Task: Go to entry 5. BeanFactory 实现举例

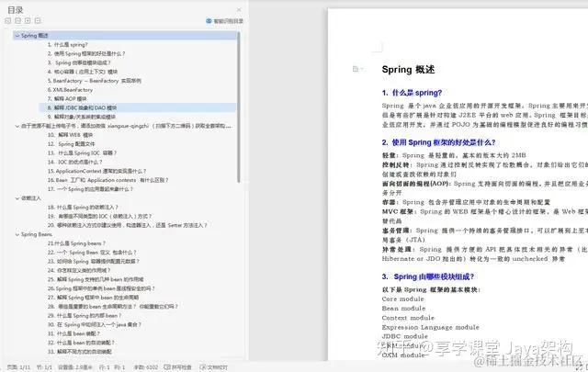Action: click(x=94, y=81)
